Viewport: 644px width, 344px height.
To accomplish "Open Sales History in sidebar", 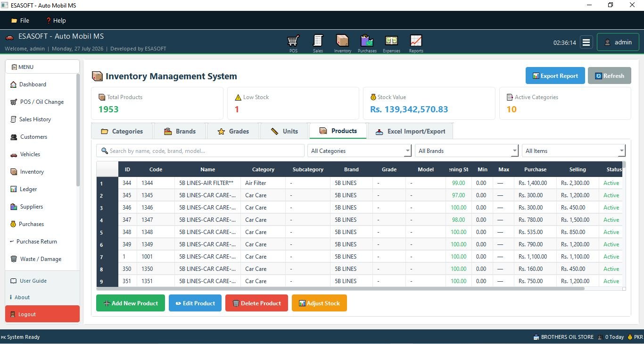I will [x=41, y=119].
